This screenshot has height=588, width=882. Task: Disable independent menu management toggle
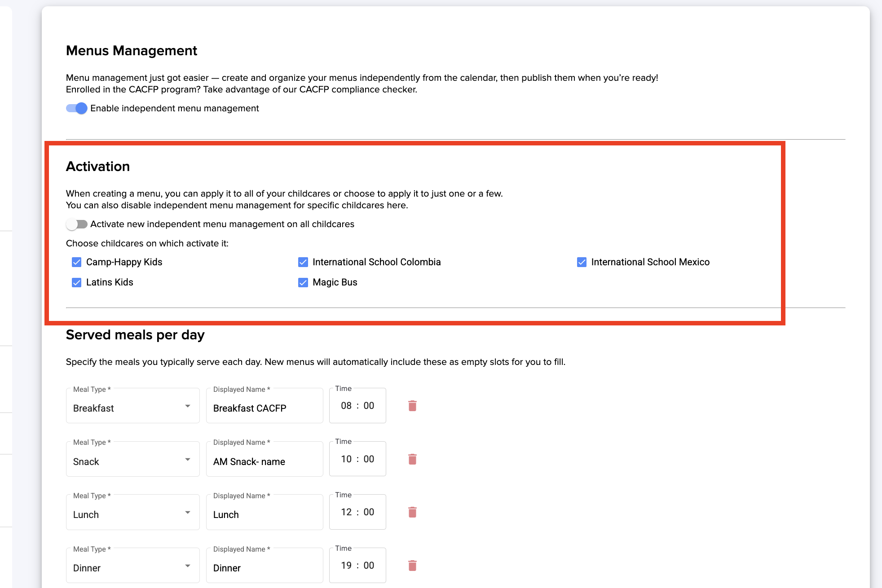[77, 108]
